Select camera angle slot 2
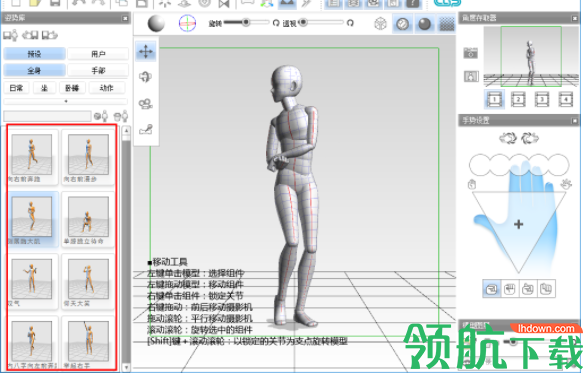Image resolution: width=583 pixels, height=376 pixels. [x=518, y=99]
